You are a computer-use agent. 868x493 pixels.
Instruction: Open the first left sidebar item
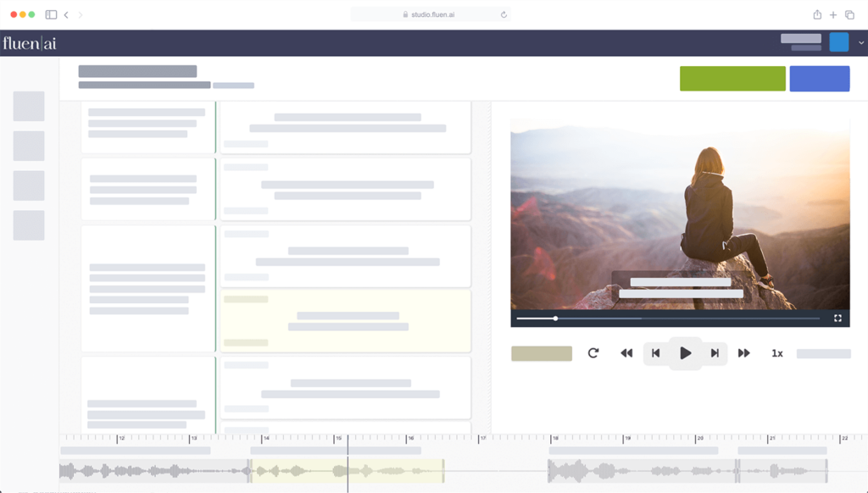coord(29,107)
